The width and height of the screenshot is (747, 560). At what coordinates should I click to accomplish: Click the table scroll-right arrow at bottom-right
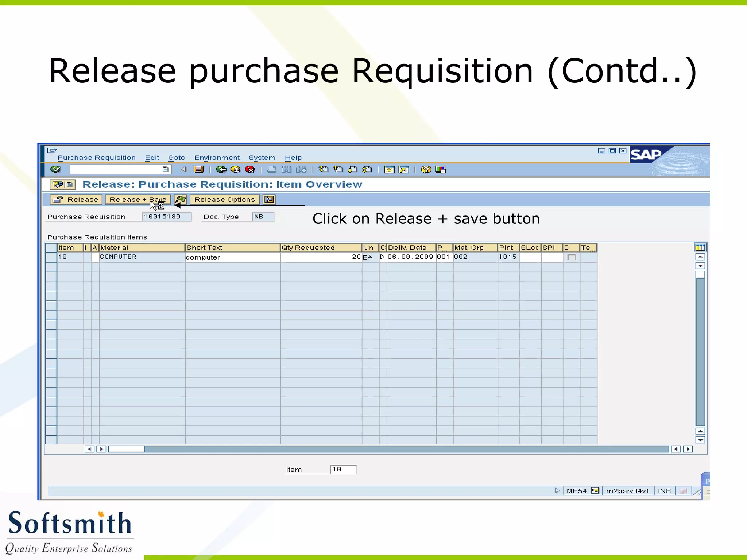(688, 449)
